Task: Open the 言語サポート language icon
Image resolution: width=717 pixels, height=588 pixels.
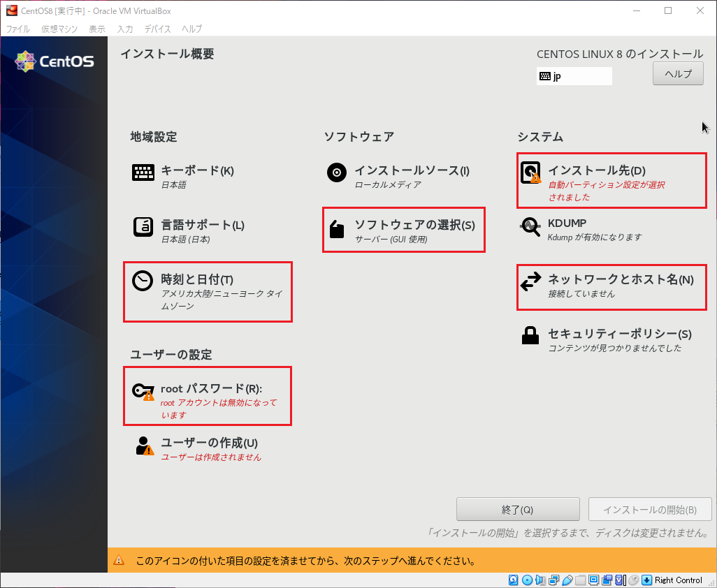Action: coord(143,227)
